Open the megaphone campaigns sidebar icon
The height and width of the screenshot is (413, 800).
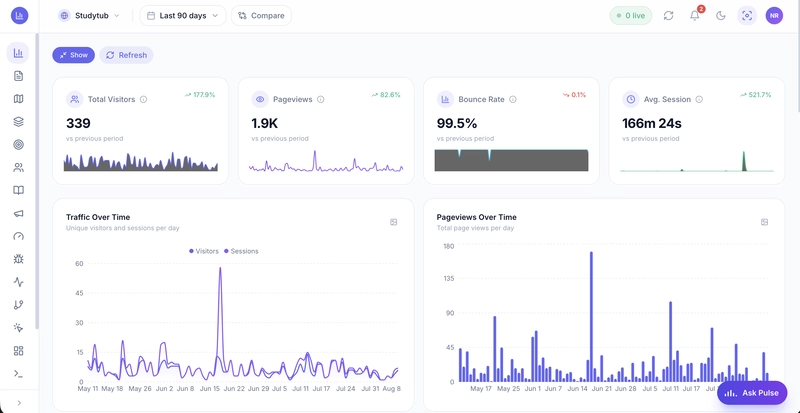(x=18, y=213)
